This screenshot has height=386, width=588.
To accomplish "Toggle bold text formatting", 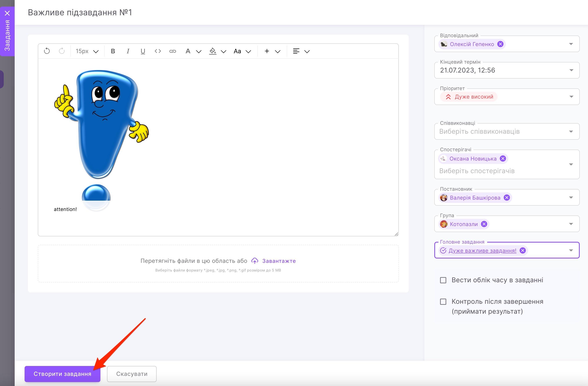I will [113, 51].
